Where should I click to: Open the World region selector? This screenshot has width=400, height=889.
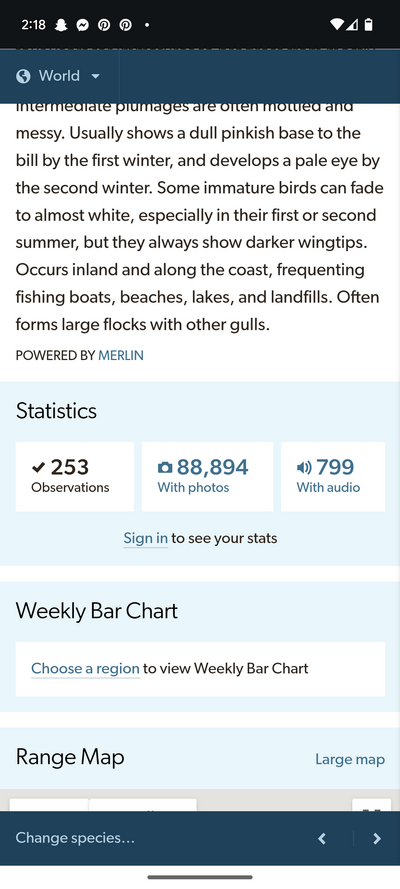pos(59,76)
